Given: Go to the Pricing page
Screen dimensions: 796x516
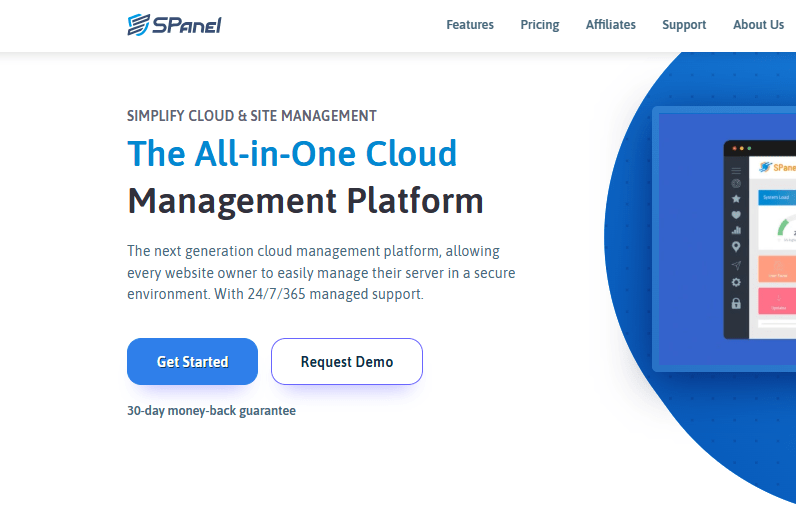Looking at the screenshot, I should tap(540, 25).
